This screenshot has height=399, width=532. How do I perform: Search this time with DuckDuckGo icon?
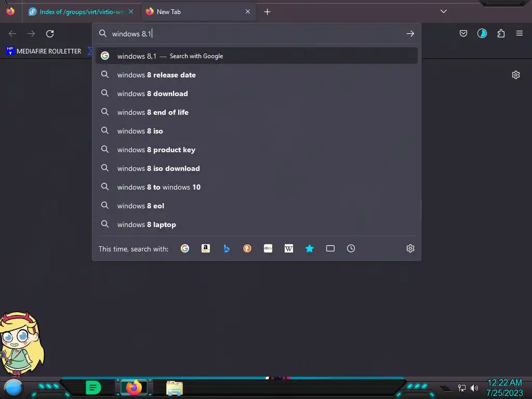(x=247, y=248)
